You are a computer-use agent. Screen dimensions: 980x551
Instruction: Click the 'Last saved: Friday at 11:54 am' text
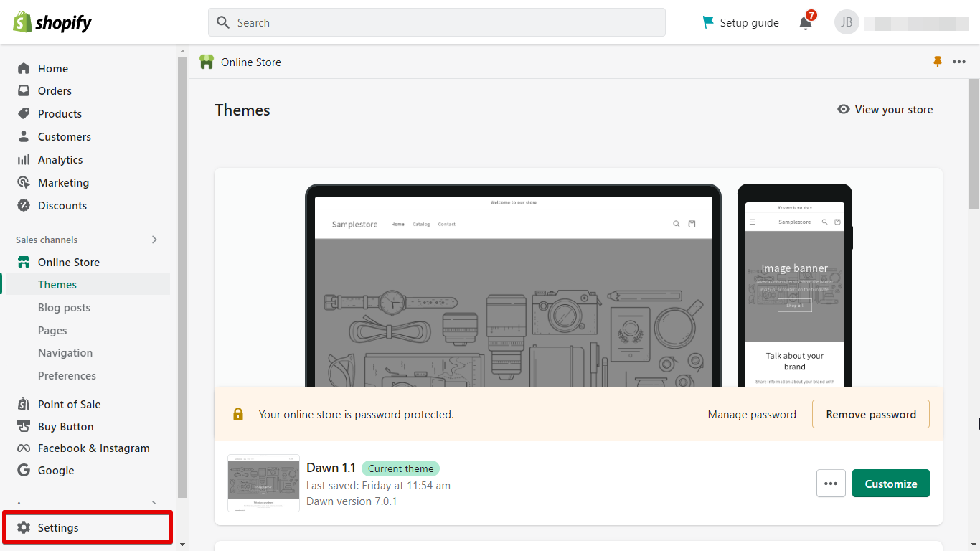[378, 486]
